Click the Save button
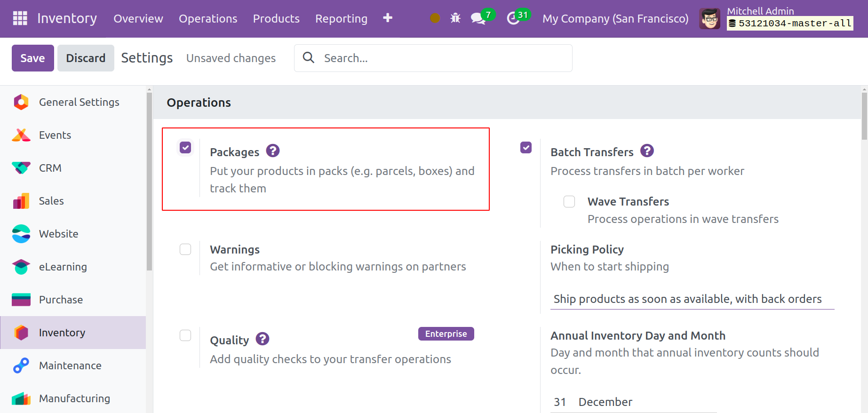Image resolution: width=868 pixels, height=413 pixels. click(x=32, y=58)
